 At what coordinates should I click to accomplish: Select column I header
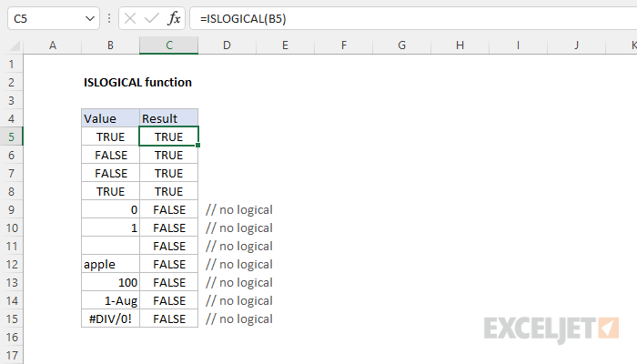click(x=518, y=45)
